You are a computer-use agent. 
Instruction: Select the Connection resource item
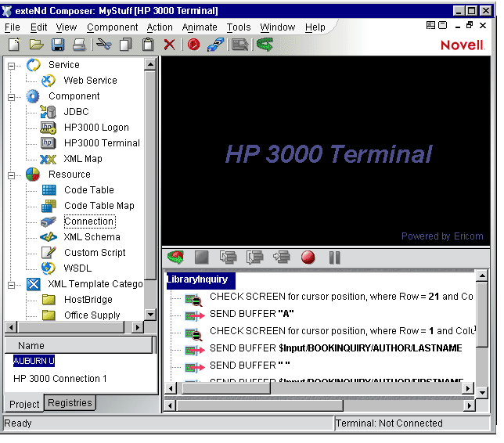[89, 221]
